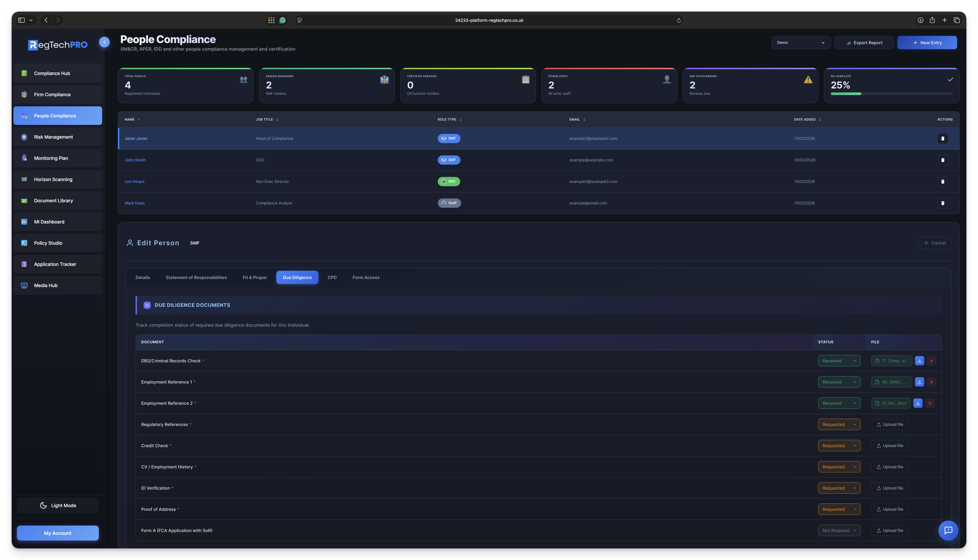Switch to the Fit & Proper tab

tap(255, 277)
